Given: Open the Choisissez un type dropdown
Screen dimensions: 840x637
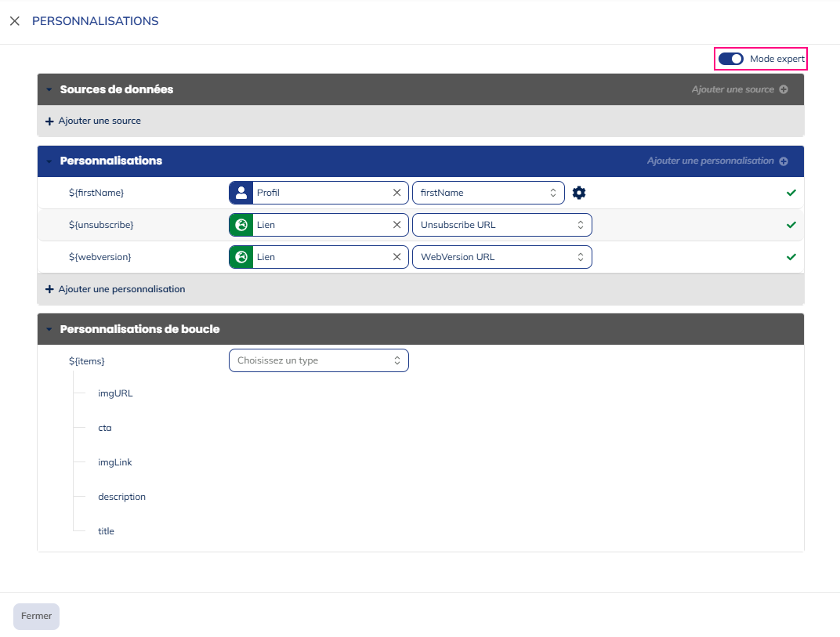Looking at the screenshot, I should 318,360.
